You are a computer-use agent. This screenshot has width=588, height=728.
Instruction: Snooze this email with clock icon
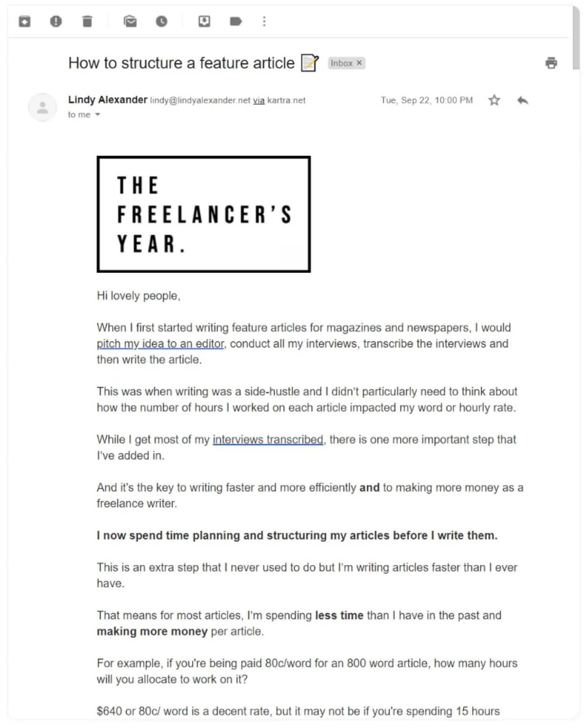(162, 21)
